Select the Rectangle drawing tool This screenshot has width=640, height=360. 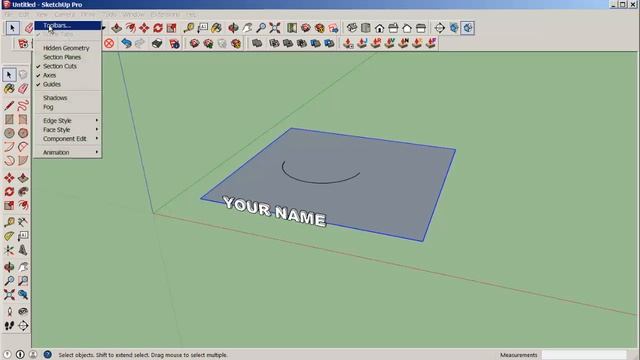click(x=9, y=119)
